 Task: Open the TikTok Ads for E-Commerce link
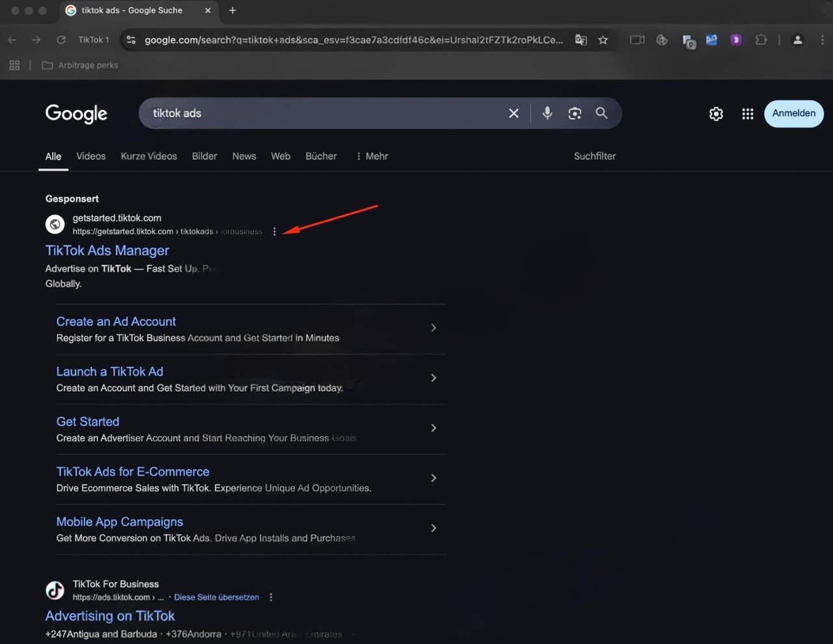(133, 472)
